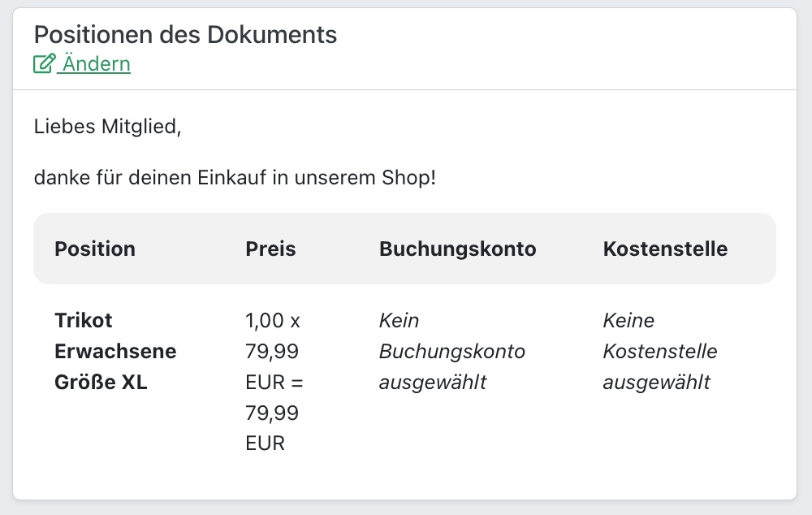Click the "Positionen des Dokuments" heading
The height and width of the screenshot is (515, 812).
pos(184,35)
